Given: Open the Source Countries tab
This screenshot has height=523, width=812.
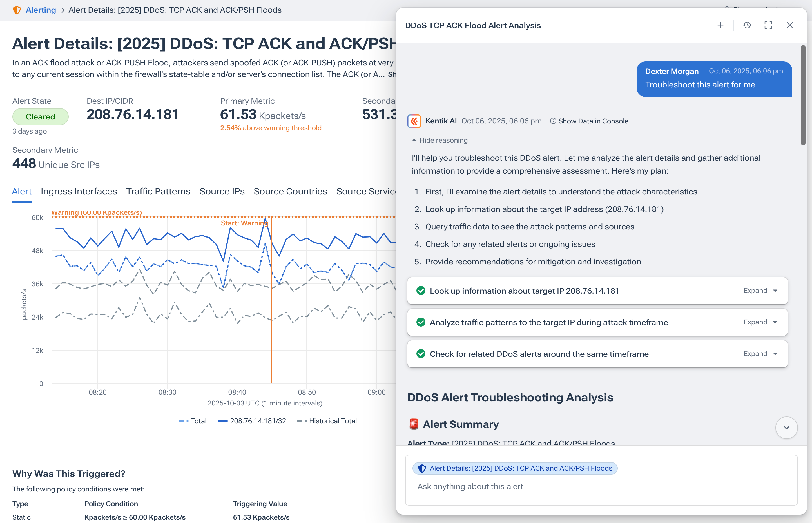Looking at the screenshot, I should pyautogui.click(x=290, y=191).
